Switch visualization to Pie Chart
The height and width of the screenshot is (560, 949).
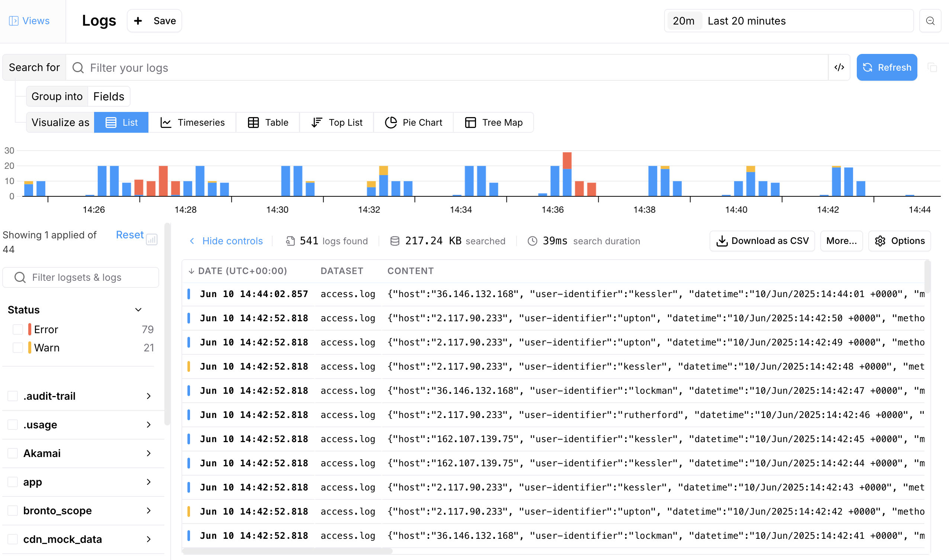[414, 122]
